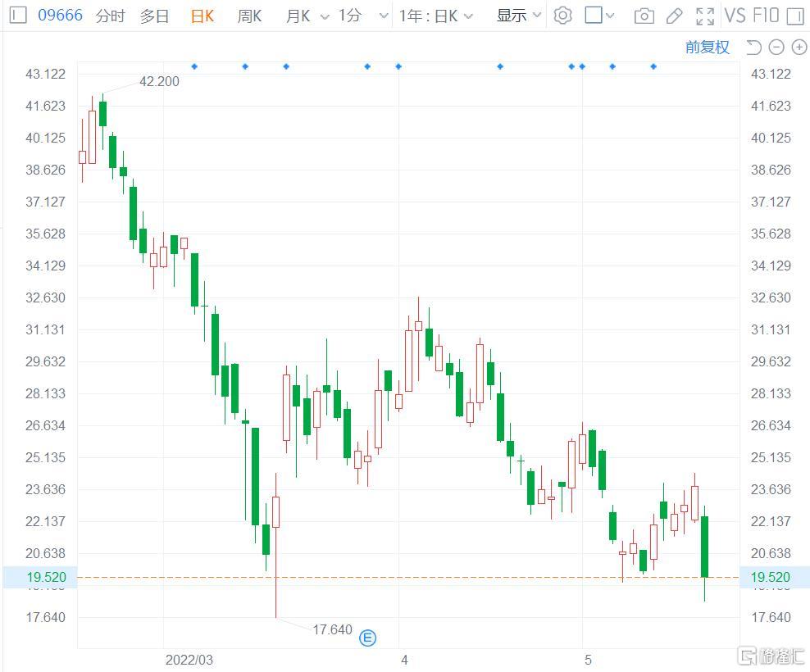Viewport: 810px width, 672px height.
Task: Zoom in chart with plus icon
Action: click(799, 48)
